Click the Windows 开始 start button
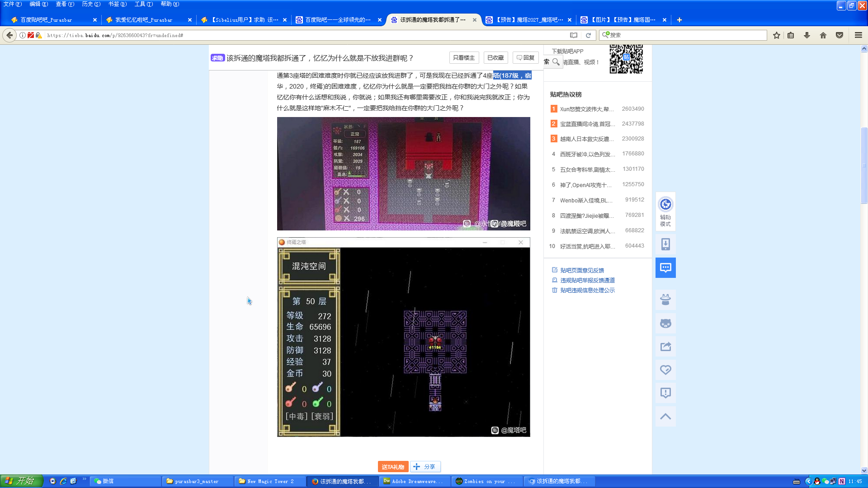The image size is (868, 488). click(21, 481)
